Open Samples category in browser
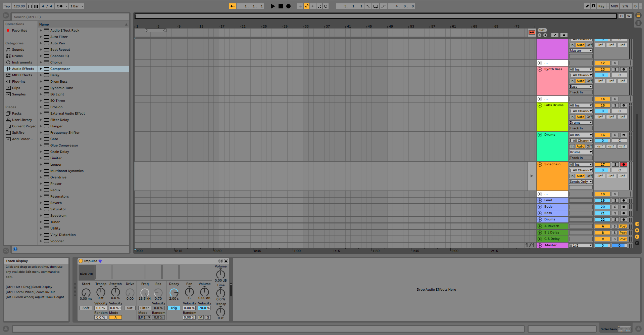This screenshot has height=335, width=644. click(19, 94)
